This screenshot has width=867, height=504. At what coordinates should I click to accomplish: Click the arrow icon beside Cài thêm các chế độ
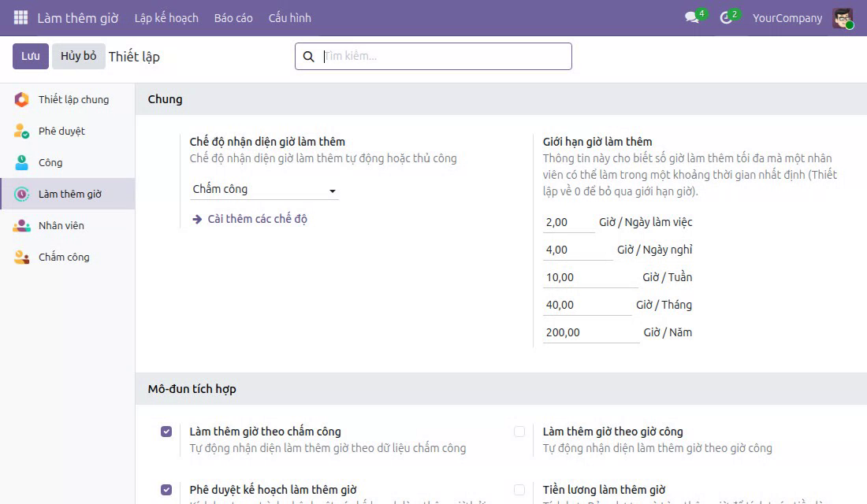(x=197, y=220)
